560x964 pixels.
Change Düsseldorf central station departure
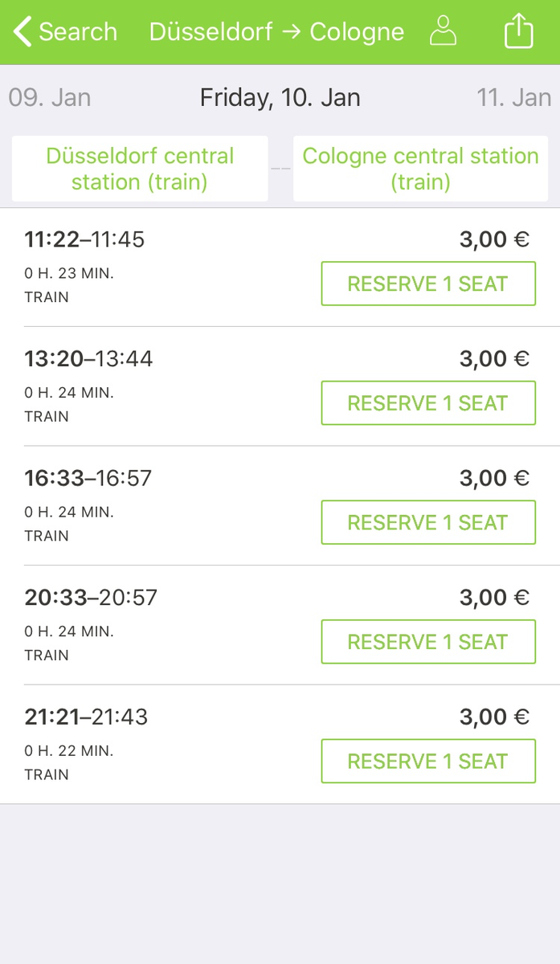[140, 169]
